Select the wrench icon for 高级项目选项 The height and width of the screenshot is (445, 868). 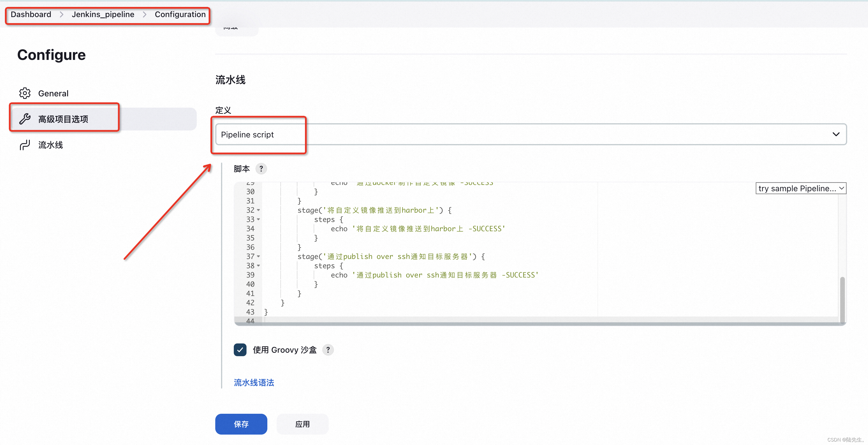25,119
